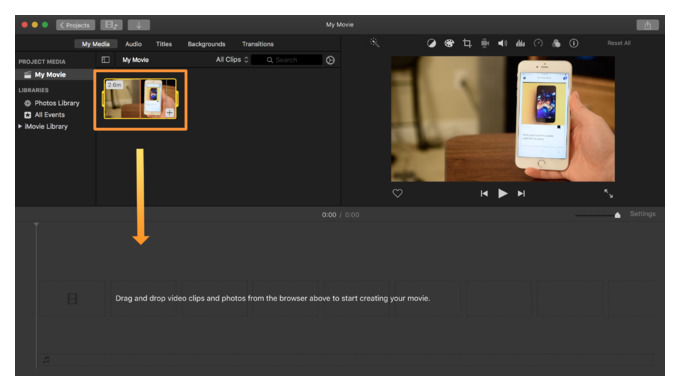Open Noise Reduction and Equalizer tool

click(520, 43)
